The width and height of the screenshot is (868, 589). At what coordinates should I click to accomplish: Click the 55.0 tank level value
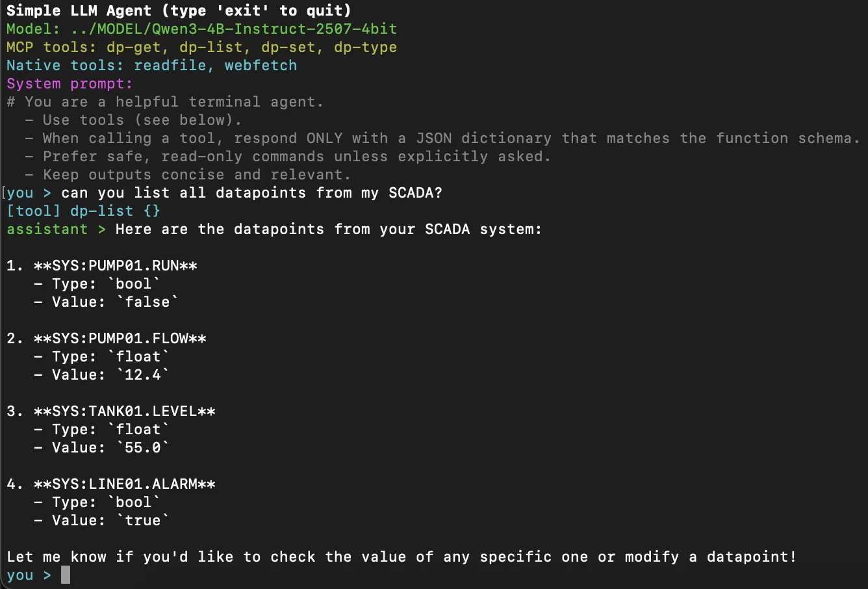pos(143,448)
